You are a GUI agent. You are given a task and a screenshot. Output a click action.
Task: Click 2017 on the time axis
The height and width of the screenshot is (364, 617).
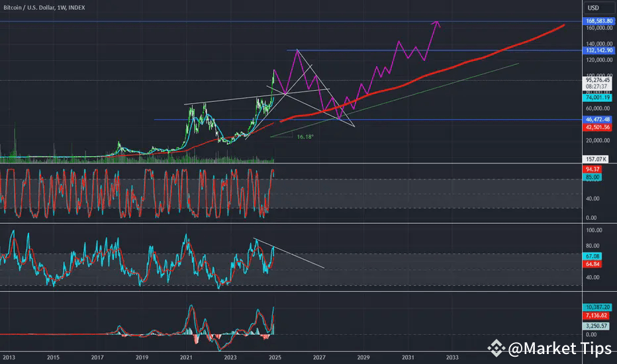(x=97, y=357)
